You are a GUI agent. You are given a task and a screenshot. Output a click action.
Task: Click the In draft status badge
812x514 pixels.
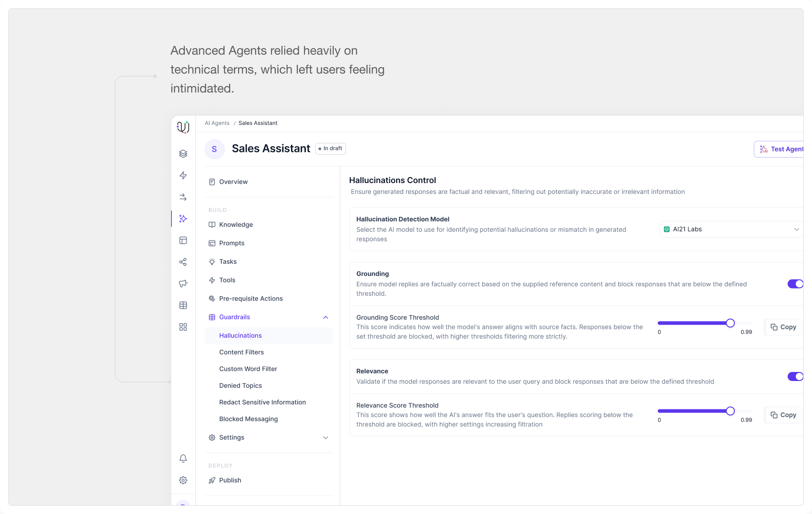(331, 148)
